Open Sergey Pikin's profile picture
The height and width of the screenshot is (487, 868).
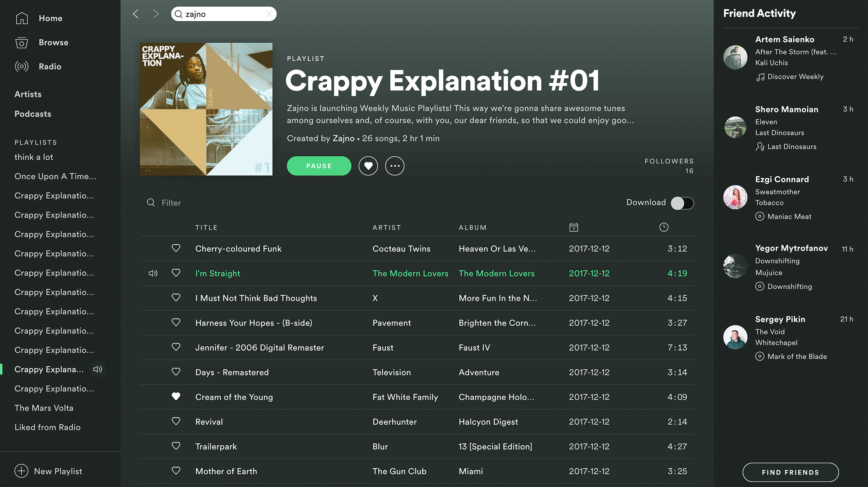(735, 337)
